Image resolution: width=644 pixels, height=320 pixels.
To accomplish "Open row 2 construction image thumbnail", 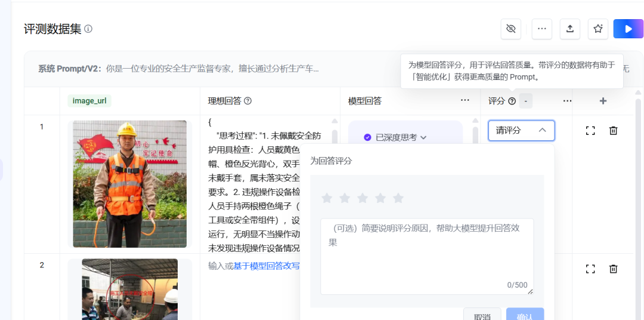I will 130,289.
